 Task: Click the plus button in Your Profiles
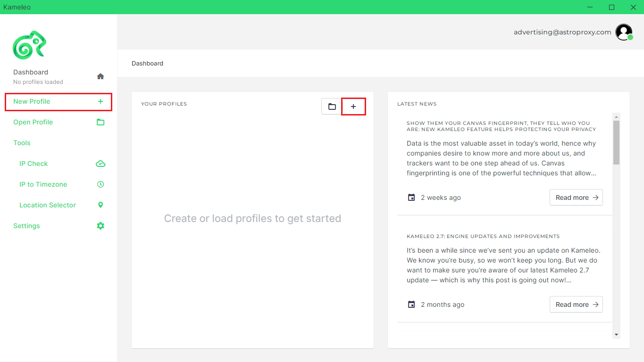[x=353, y=107]
